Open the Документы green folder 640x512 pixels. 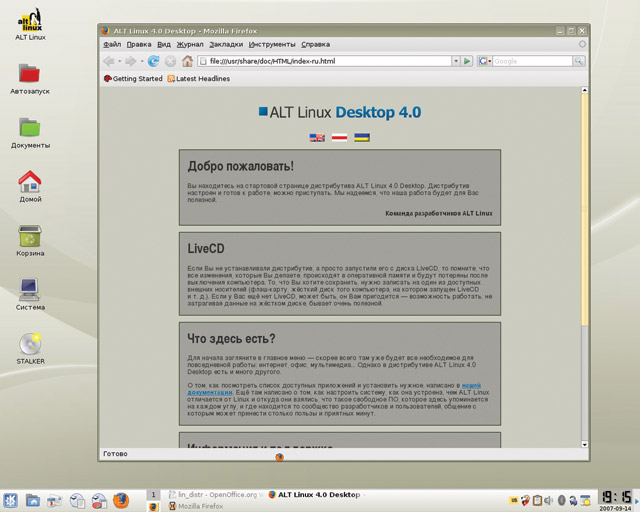(x=30, y=133)
